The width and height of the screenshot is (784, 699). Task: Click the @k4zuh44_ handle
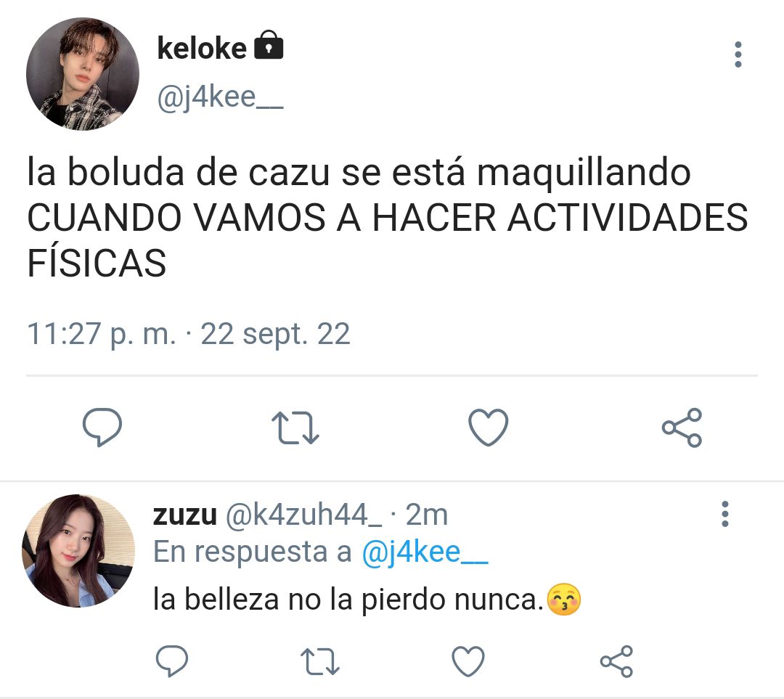point(304,514)
